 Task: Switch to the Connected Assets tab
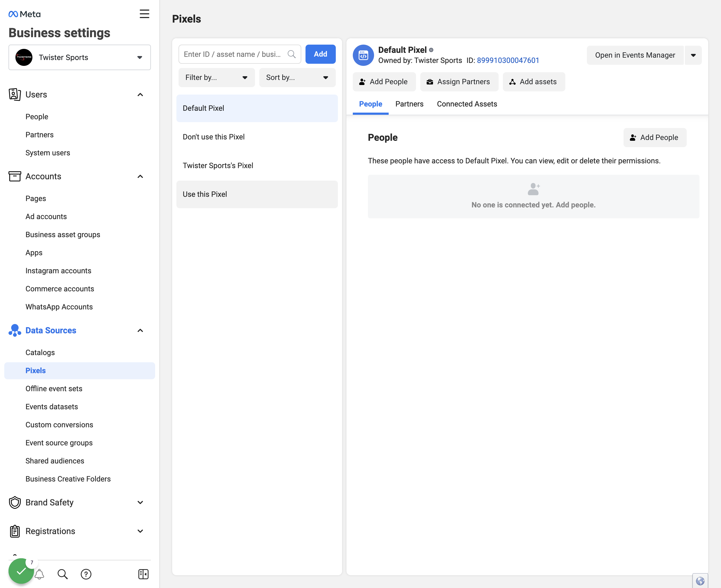[467, 104]
